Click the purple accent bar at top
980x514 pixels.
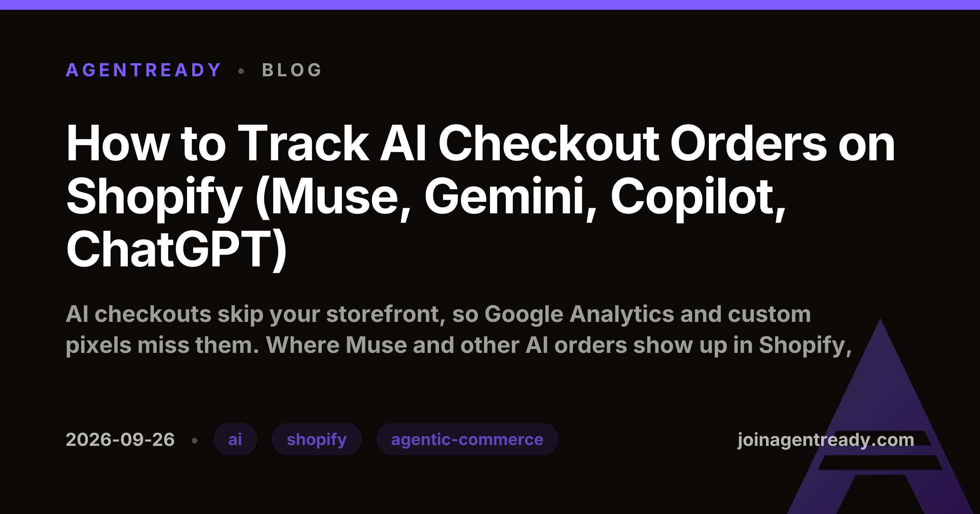click(x=490, y=4)
